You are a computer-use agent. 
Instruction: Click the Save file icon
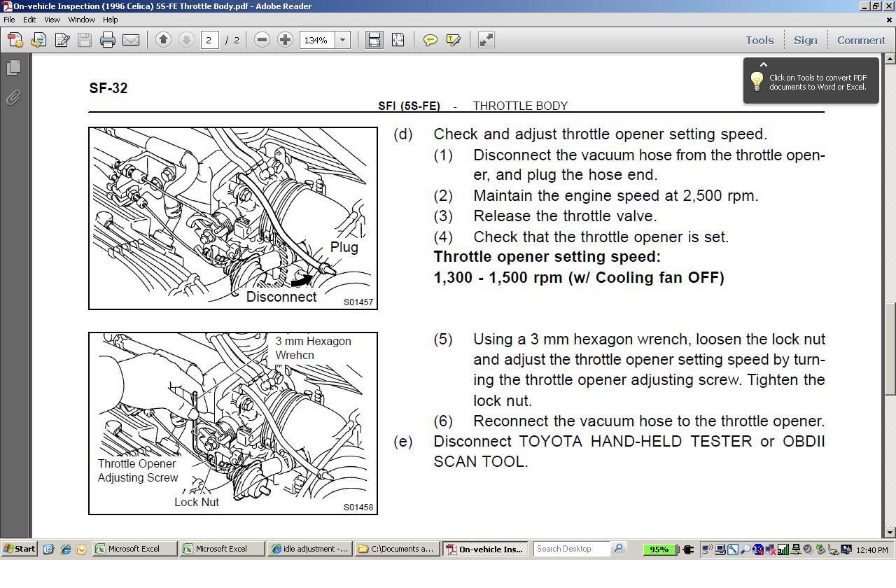tap(85, 40)
